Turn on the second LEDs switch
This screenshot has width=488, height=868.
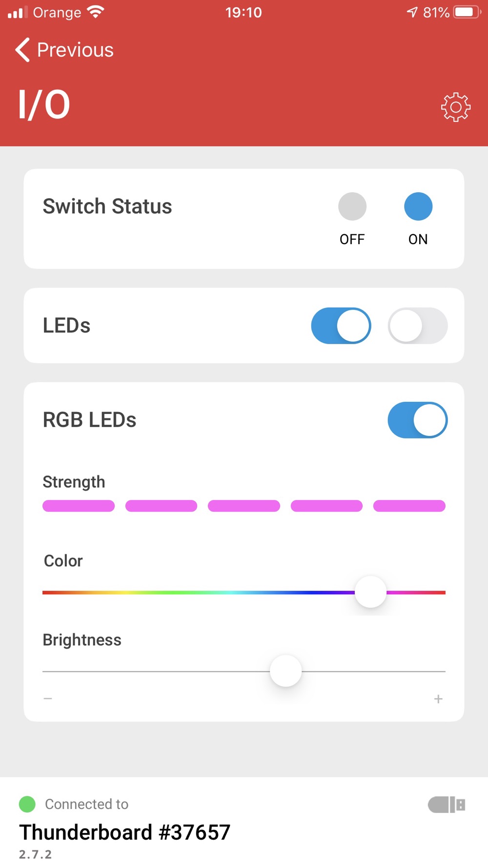(418, 326)
